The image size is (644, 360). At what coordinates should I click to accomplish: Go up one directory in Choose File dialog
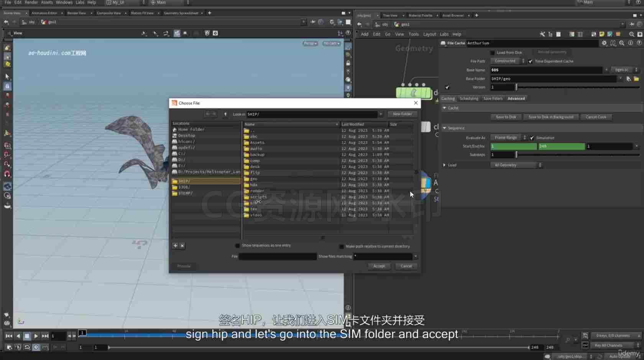click(x=225, y=114)
